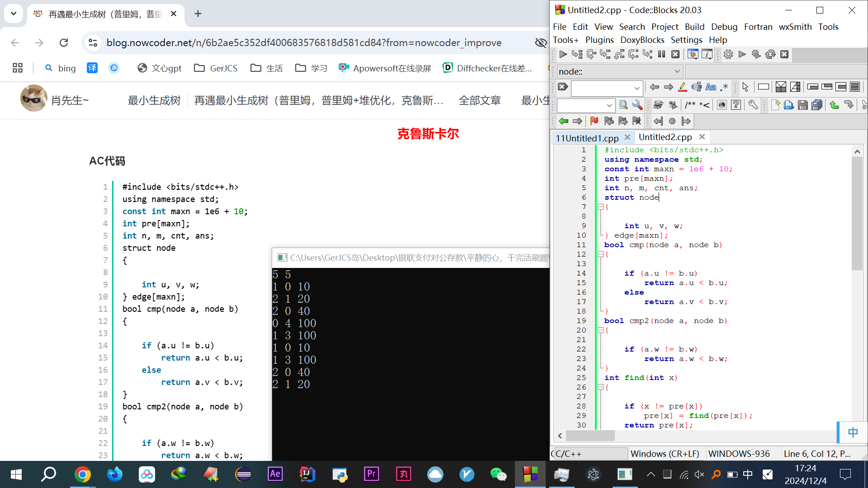Image resolution: width=868 pixels, height=488 pixels.
Task: Open the Debugging windows bug icon
Action: (693, 54)
